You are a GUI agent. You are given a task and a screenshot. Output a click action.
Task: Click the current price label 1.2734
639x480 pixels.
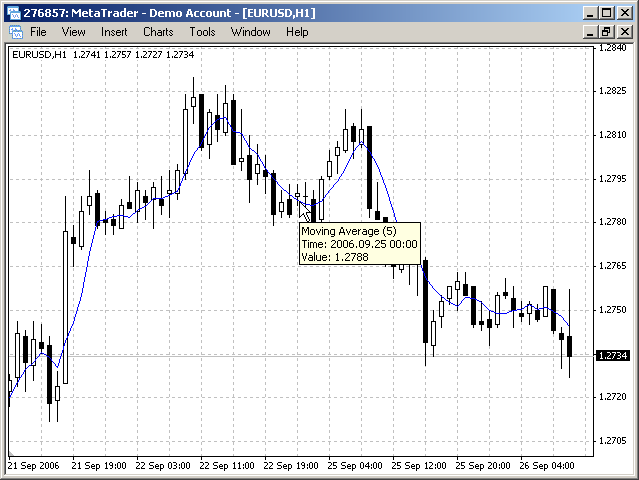(x=613, y=356)
